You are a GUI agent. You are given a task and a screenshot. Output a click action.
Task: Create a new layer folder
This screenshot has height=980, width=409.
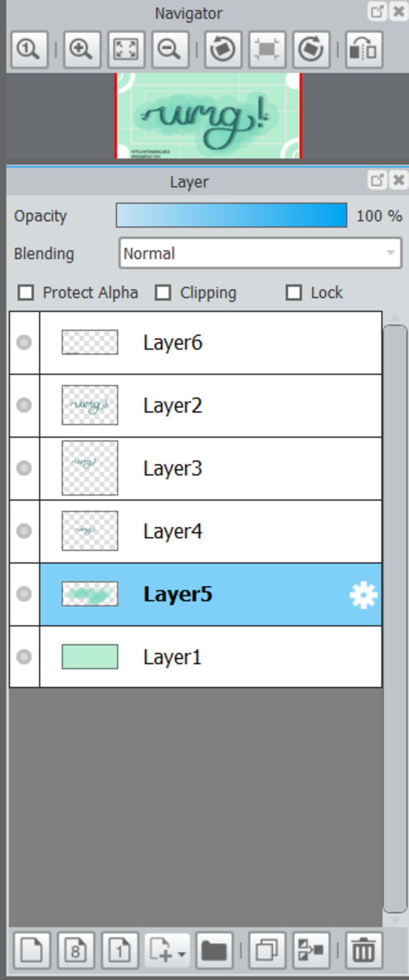coord(214,950)
